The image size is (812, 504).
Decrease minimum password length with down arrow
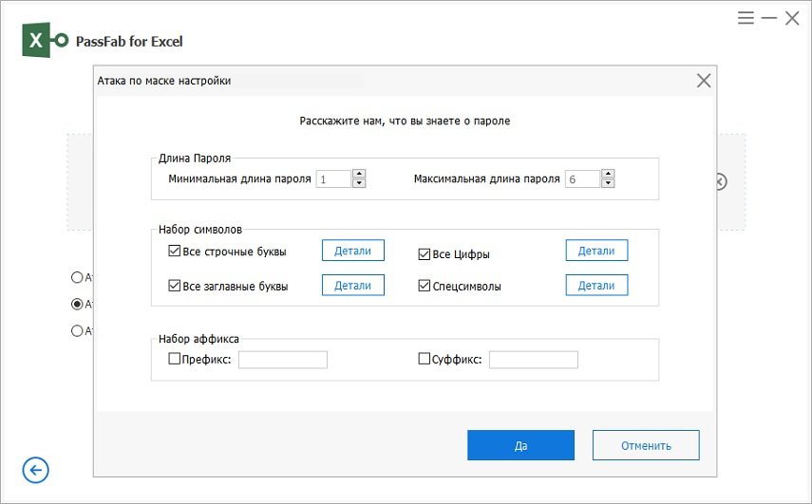click(359, 183)
